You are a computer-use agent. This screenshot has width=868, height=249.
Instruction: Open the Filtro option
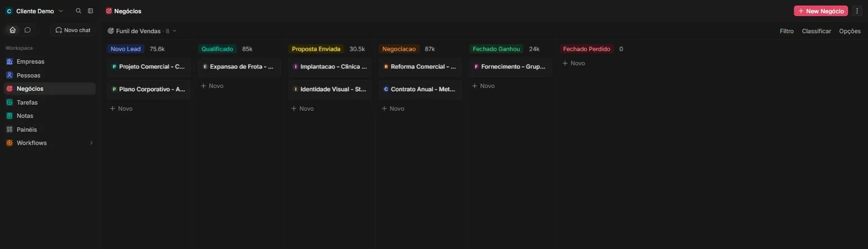(x=787, y=31)
